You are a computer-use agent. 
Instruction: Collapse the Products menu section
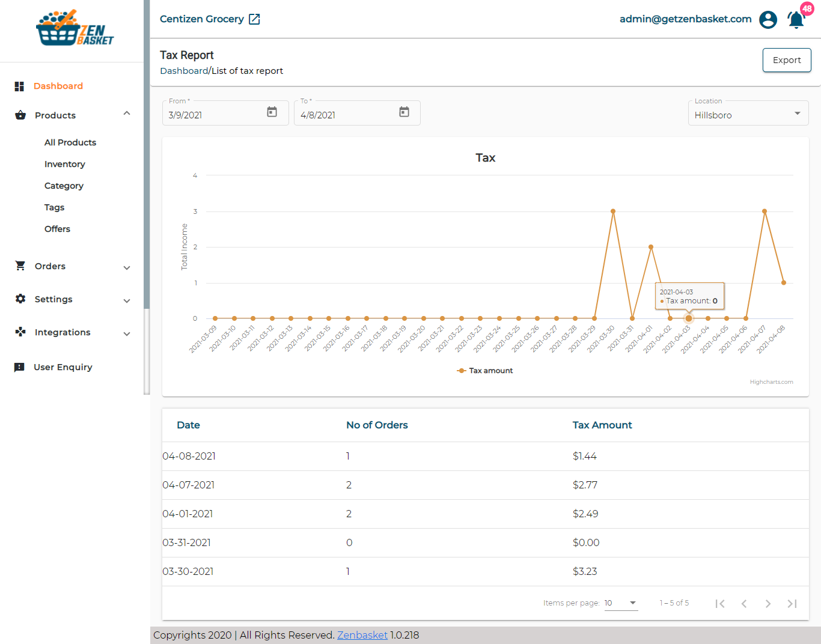(126, 114)
